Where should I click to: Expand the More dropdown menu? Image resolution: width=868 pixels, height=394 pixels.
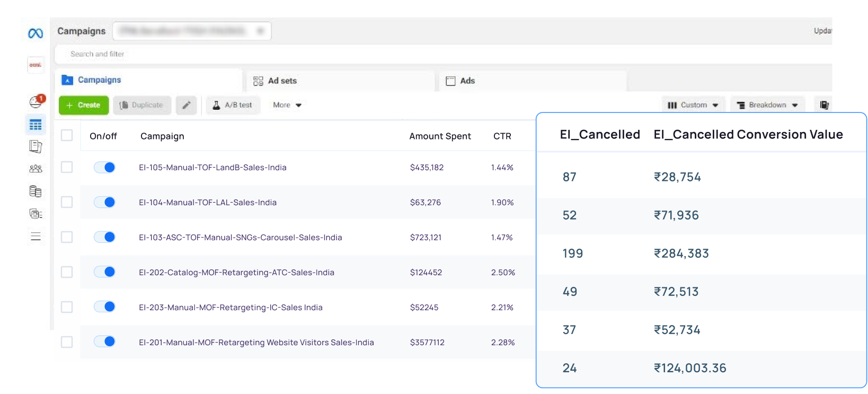[x=287, y=105]
